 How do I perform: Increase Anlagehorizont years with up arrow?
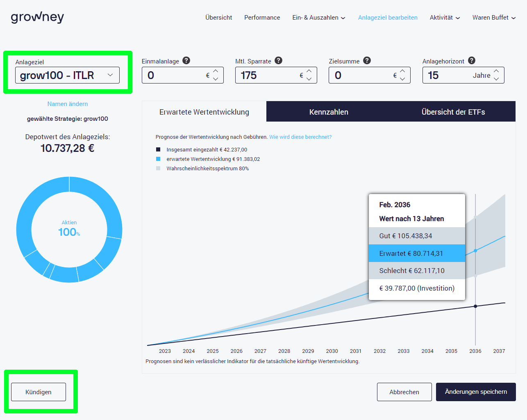point(496,71)
